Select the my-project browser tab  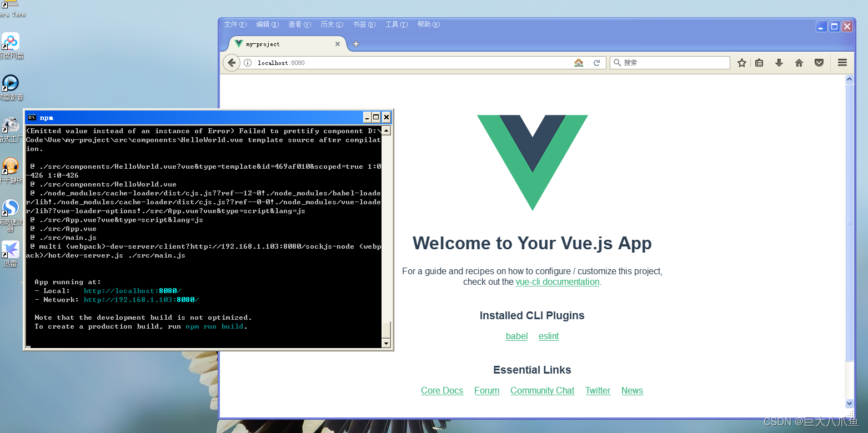pyautogui.click(x=288, y=44)
